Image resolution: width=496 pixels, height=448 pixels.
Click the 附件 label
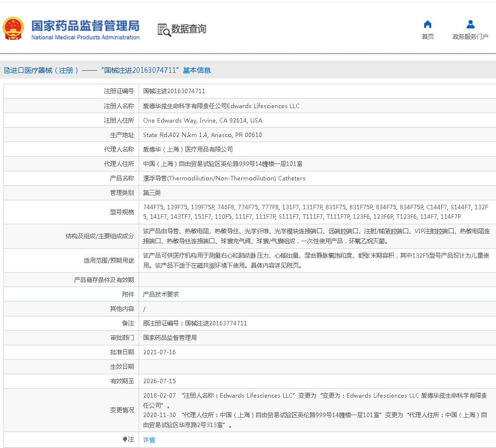(x=128, y=295)
